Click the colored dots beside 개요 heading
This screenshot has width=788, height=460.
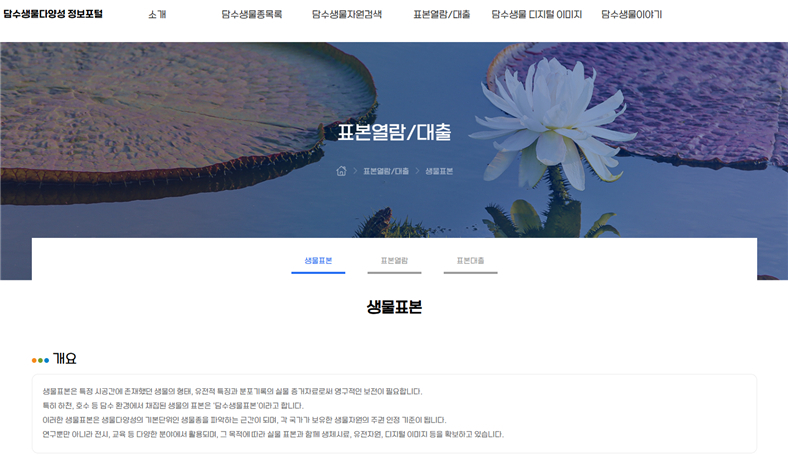[40, 360]
